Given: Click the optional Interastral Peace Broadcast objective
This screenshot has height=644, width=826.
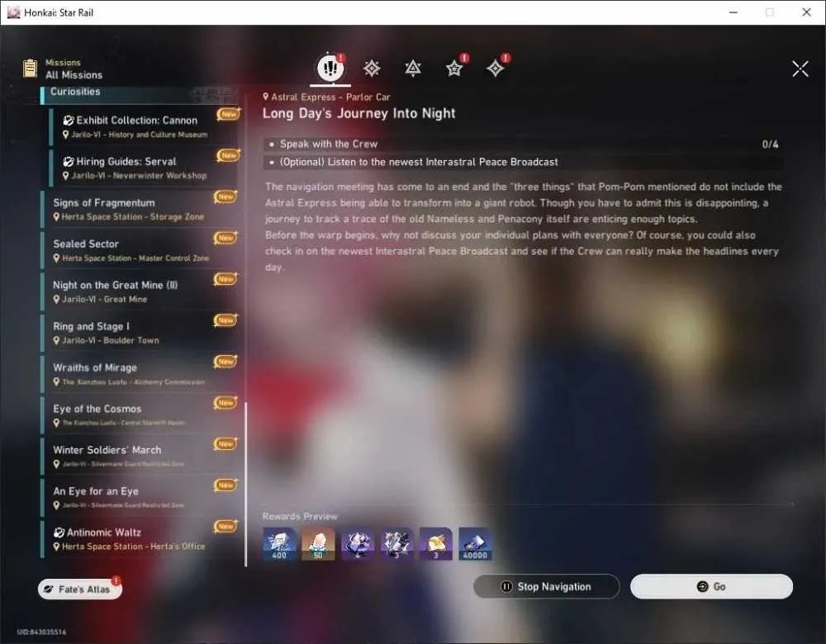Looking at the screenshot, I should point(523,162).
